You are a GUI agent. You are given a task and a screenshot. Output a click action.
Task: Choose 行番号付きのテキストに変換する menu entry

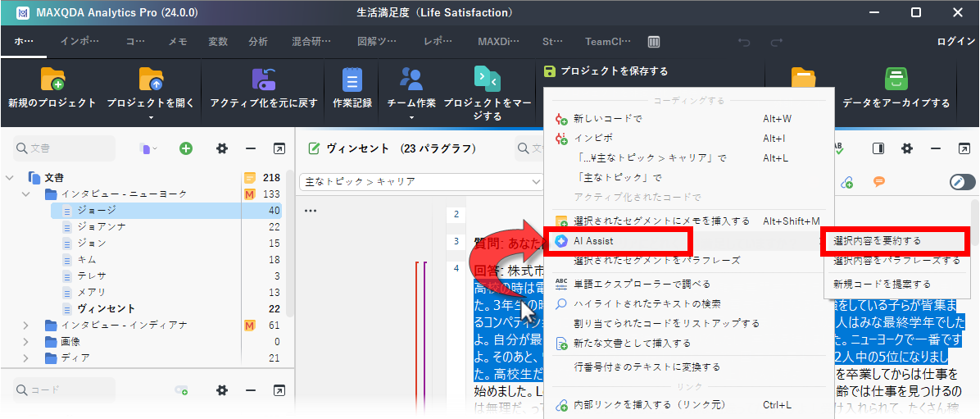(689, 367)
